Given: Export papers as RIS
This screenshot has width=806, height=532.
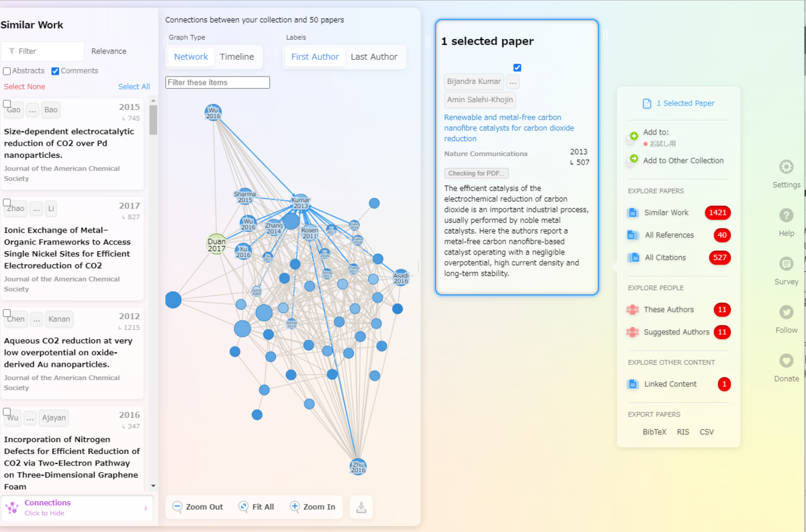Looking at the screenshot, I should [683, 432].
